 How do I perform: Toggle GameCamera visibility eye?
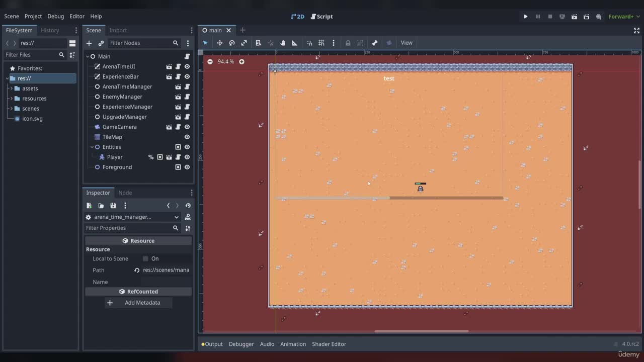click(x=187, y=127)
